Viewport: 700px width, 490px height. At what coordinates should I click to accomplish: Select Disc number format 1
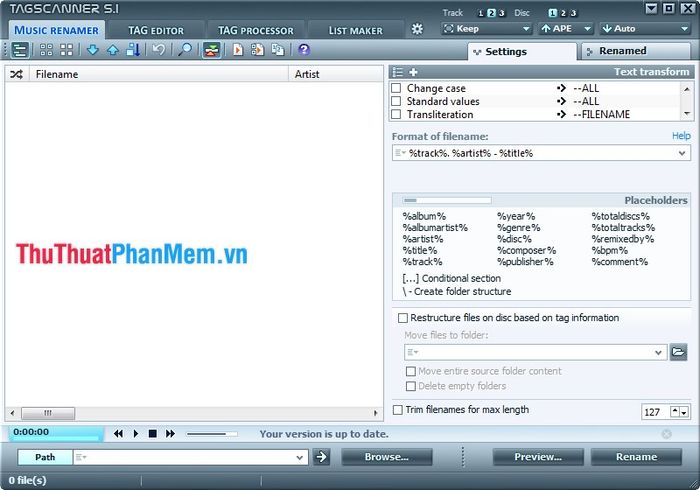(553, 13)
